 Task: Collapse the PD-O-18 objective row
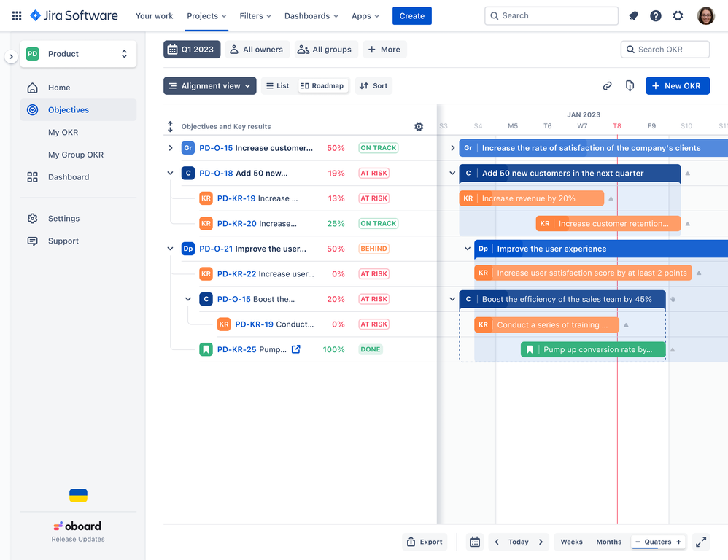click(170, 173)
